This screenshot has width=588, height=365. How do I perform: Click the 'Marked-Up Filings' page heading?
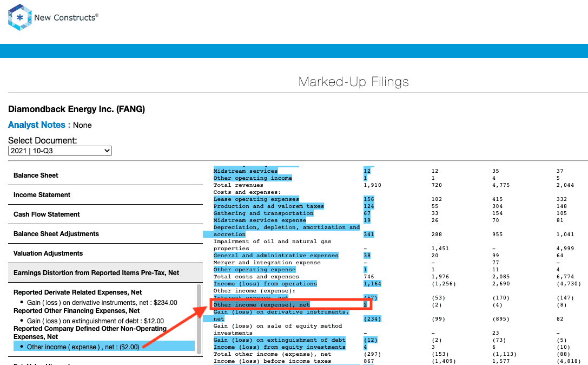point(354,82)
